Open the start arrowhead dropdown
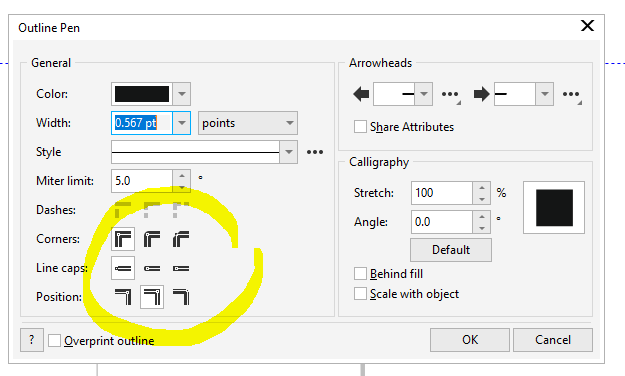 tap(424, 94)
